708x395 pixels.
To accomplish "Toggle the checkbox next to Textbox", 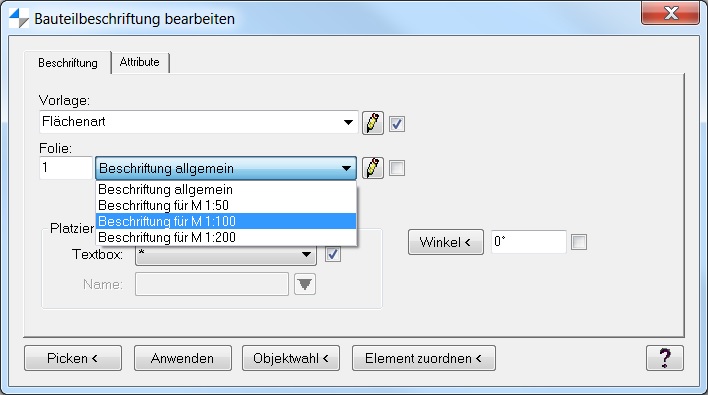I will tap(333, 254).
